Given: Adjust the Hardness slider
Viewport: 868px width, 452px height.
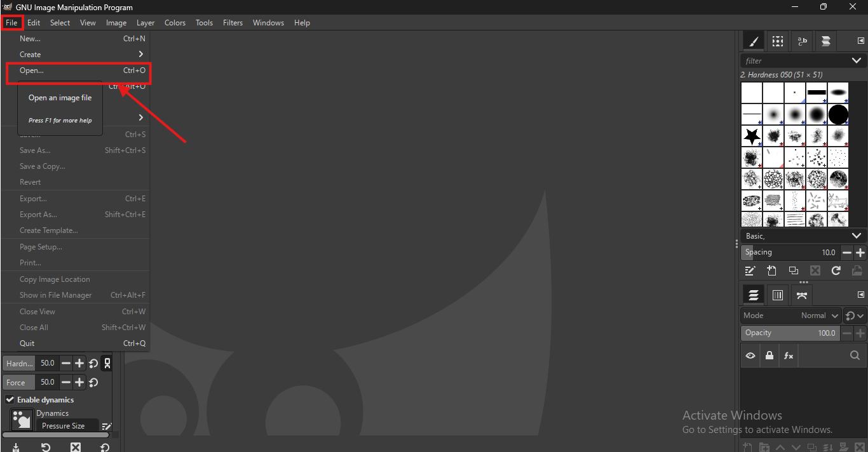Looking at the screenshot, I should [30, 364].
